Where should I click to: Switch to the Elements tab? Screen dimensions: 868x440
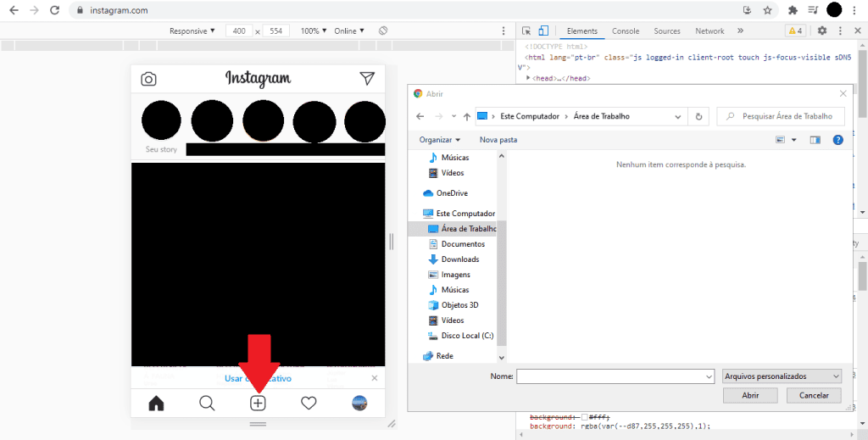581,31
